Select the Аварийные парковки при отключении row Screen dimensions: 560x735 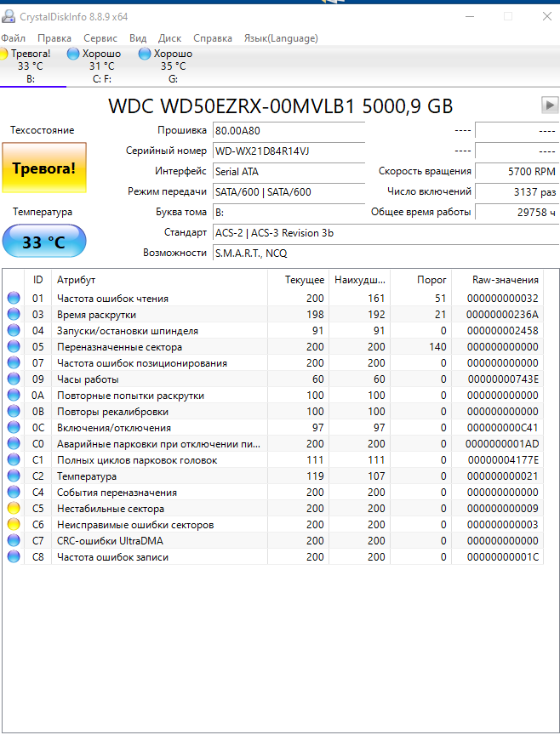pos(275,444)
